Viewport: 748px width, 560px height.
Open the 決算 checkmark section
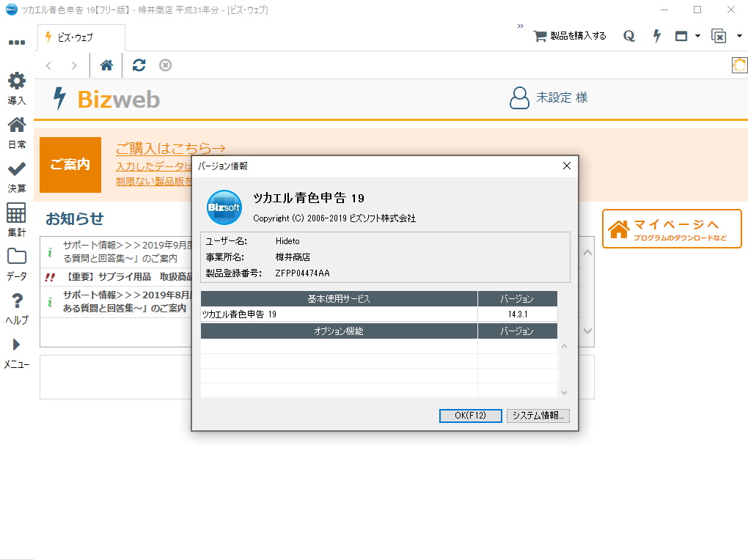click(17, 177)
